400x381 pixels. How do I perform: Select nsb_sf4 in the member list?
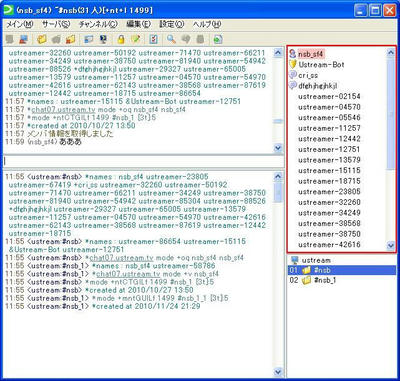310,54
